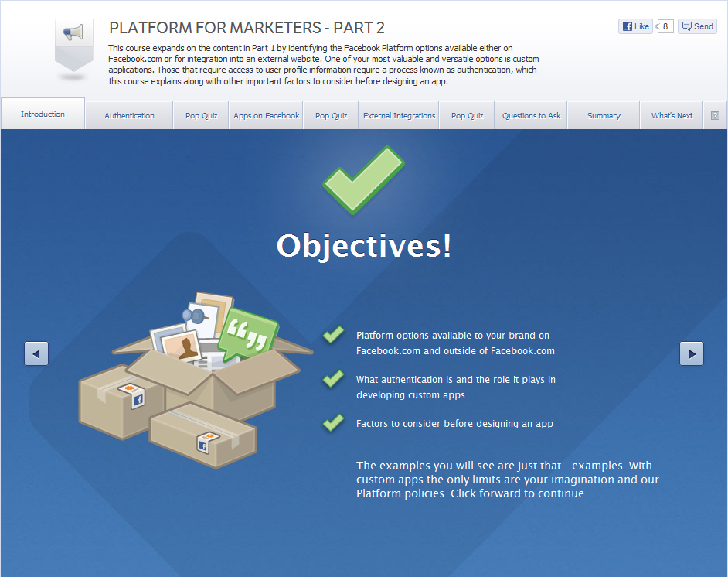Open the Pop Quiz tab after External Integrations
The image size is (728, 577).
point(467,116)
